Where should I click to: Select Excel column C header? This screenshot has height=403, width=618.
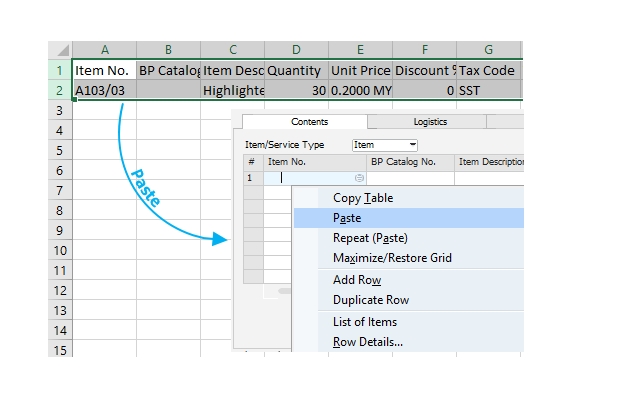point(233,50)
